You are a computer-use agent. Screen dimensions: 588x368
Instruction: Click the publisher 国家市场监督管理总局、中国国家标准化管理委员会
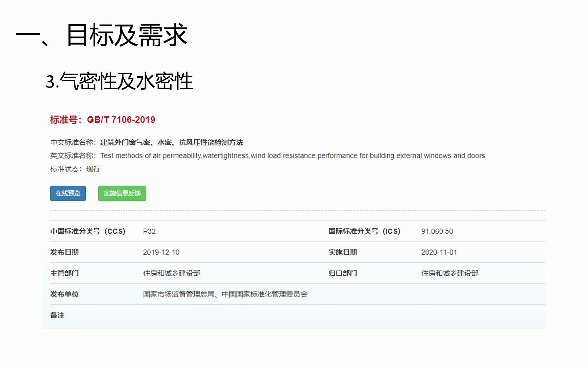tap(225, 294)
